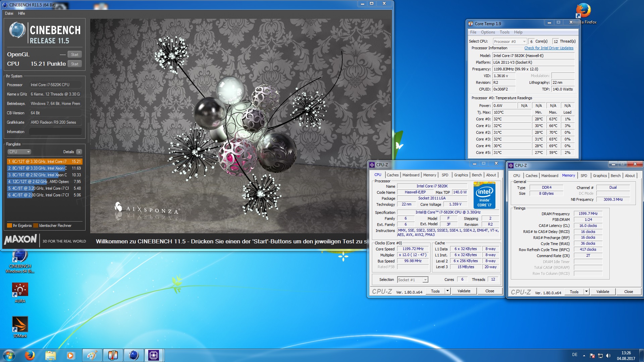The width and height of the screenshot is (644, 362).
Task: Open Core Temp Options menu
Action: (488, 32)
